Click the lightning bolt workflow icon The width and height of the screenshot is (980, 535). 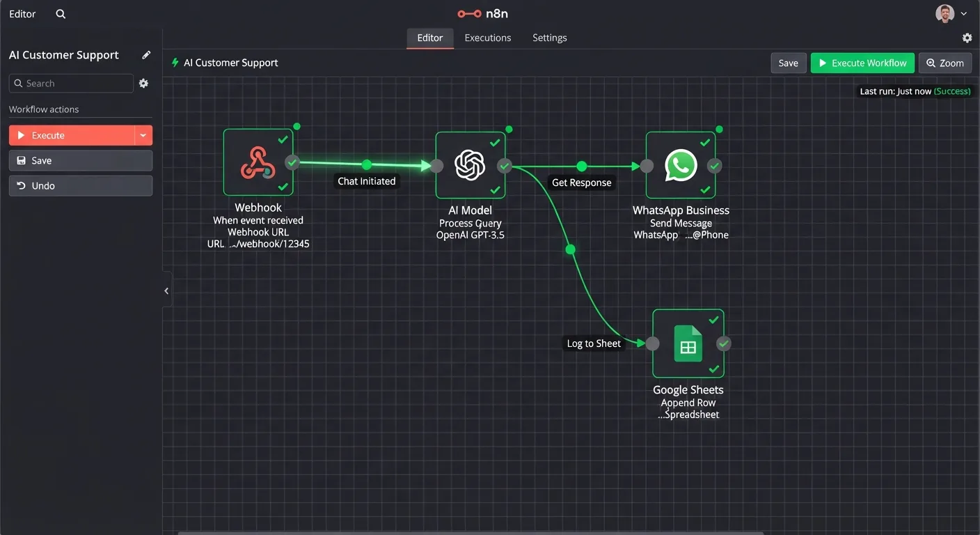pyautogui.click(x=175, y=63)
